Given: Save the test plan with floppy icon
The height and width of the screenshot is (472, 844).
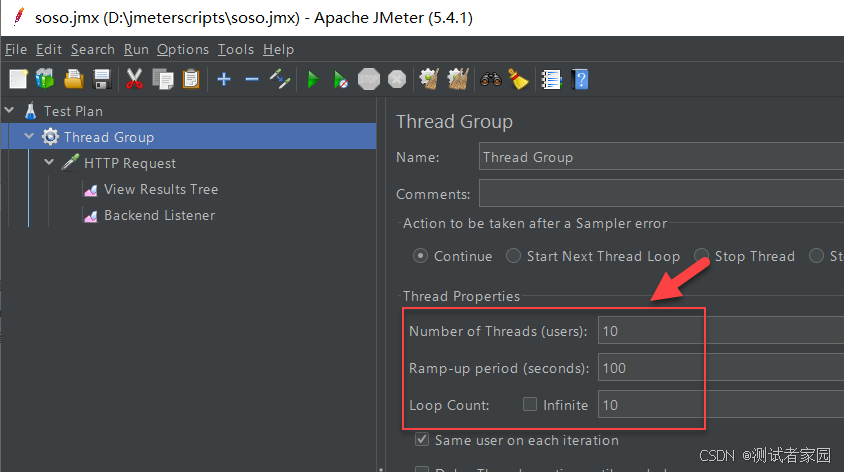Looking at the screenshot, I should 102,79.
